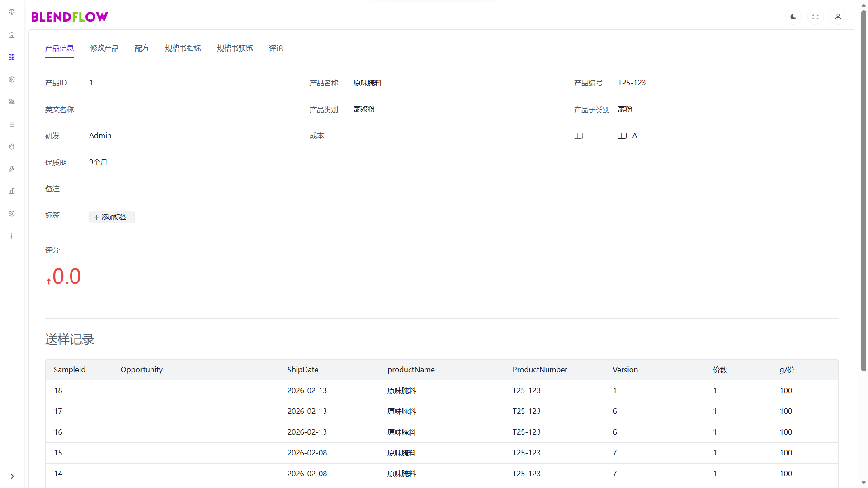The height and width of the screenshot is (488, 868).
Task: Toggle fullscreen mode icon
Action: [x=816, y=17]
